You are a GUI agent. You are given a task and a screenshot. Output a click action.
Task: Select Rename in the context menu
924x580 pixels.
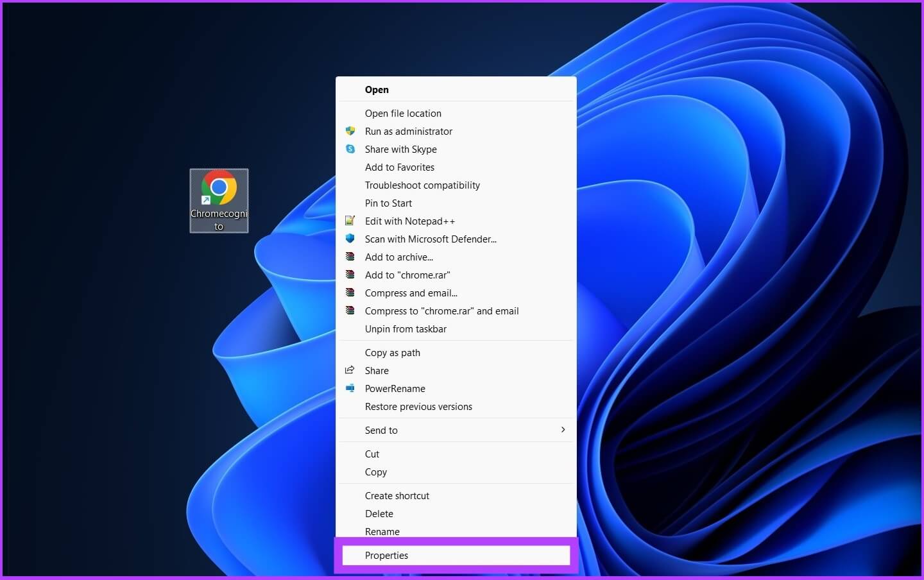tap(456, 531)
